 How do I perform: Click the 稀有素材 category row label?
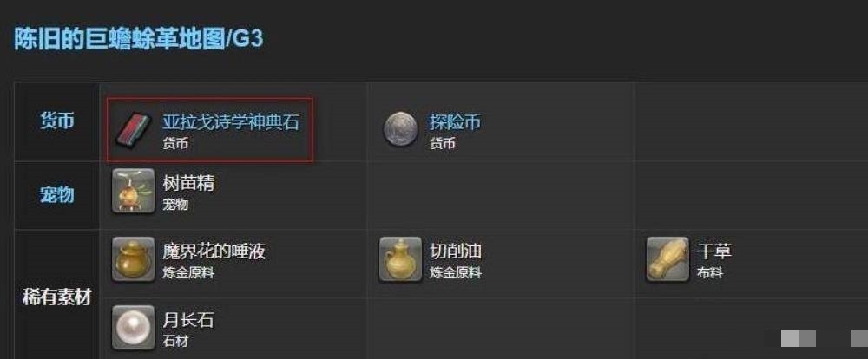tap(57, 297)
